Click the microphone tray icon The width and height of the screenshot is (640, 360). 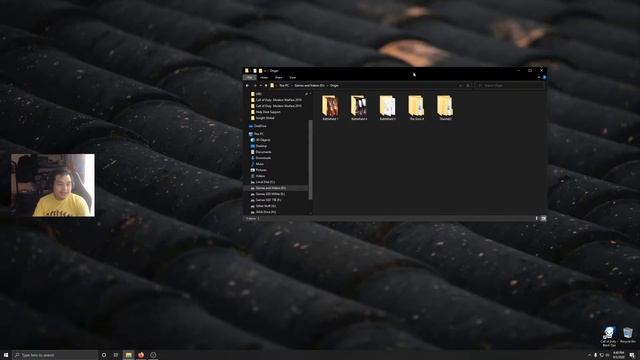596,355
